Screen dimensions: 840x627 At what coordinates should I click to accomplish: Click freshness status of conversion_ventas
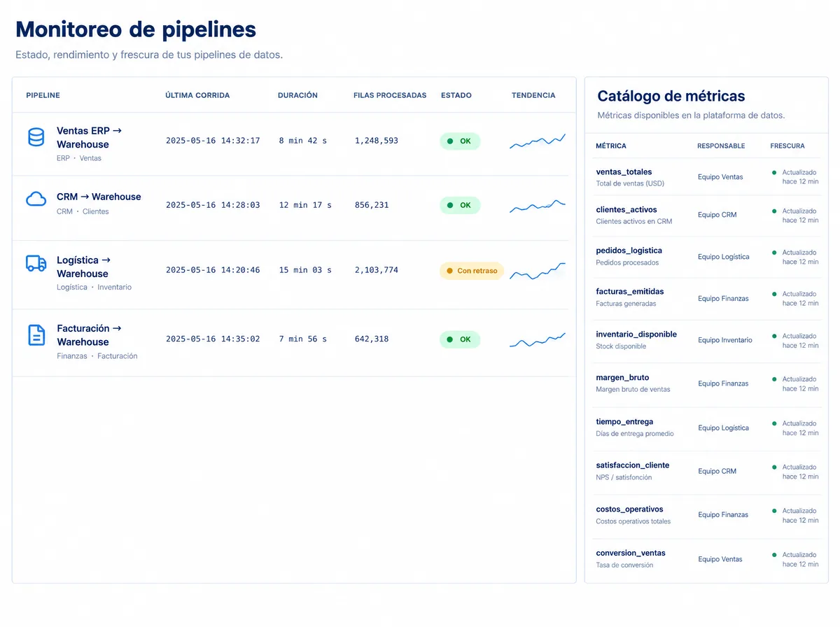795,559
